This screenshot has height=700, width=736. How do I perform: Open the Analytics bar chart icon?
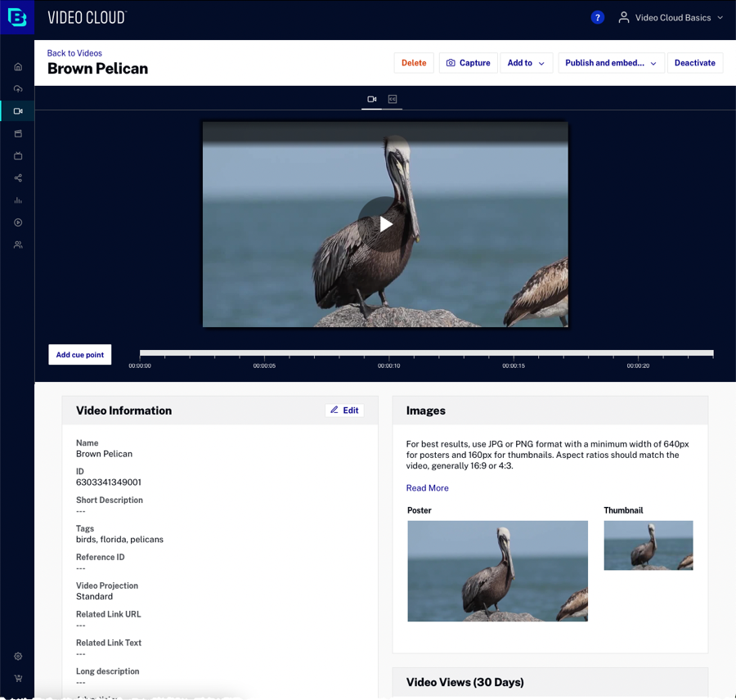pyautogui.click(x=18, y=200)
